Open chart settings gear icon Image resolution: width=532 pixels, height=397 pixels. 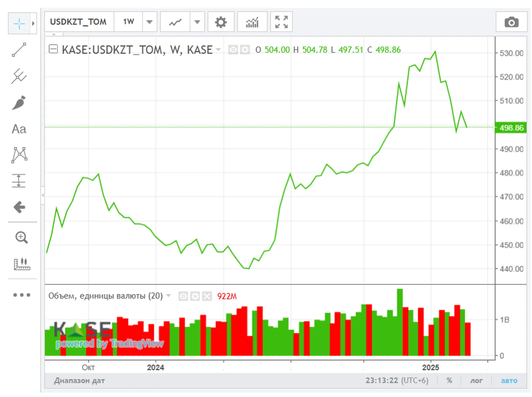coord(221,22)
